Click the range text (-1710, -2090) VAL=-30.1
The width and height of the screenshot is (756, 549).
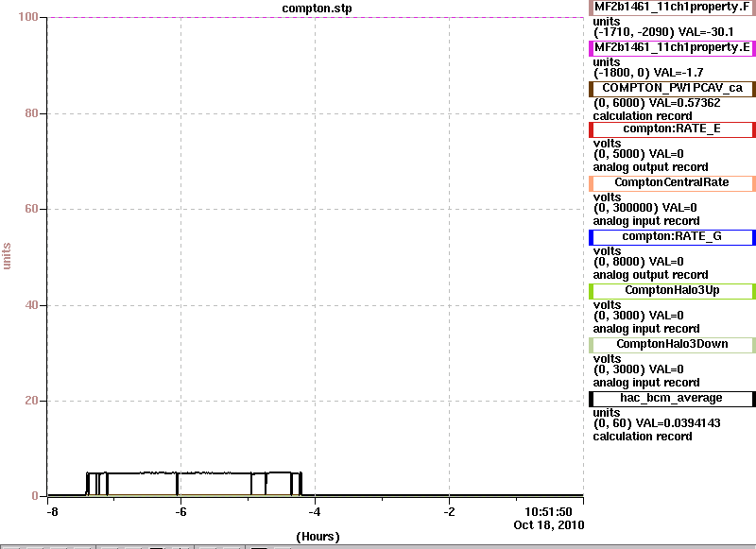(663, 32)
